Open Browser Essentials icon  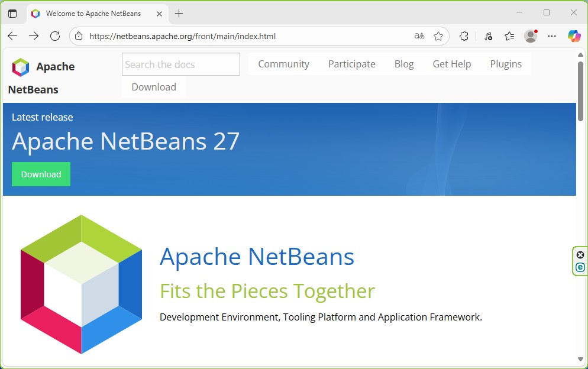pyautogui.click(x=487, y=36)
